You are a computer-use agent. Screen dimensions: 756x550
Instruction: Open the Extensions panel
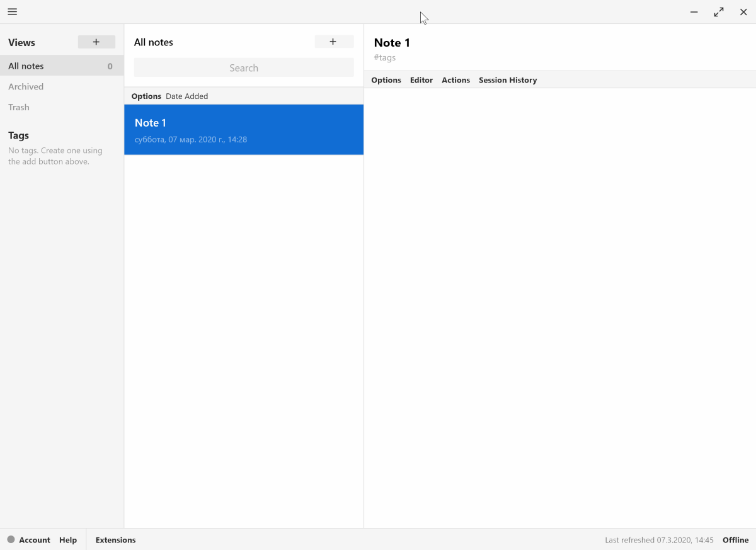click(115, 540)
